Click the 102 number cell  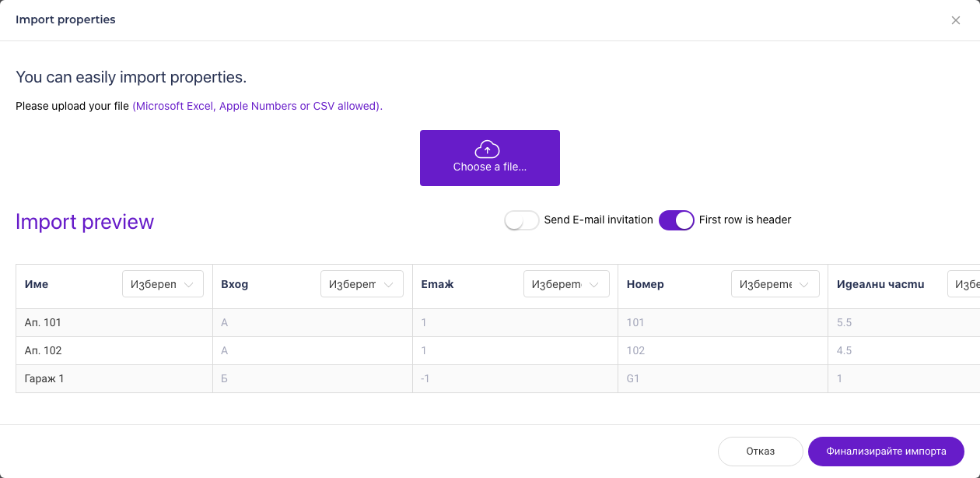(x=723, y=350)
